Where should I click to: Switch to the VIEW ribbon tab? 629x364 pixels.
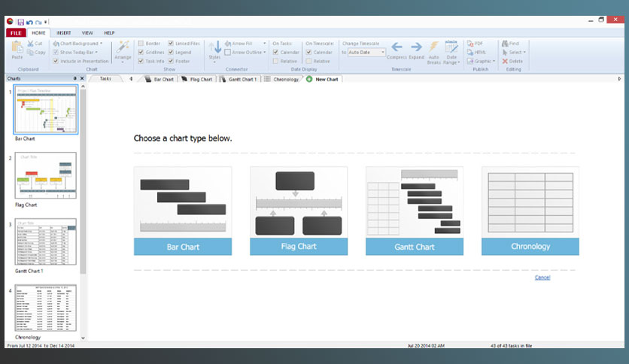(87, 33)
